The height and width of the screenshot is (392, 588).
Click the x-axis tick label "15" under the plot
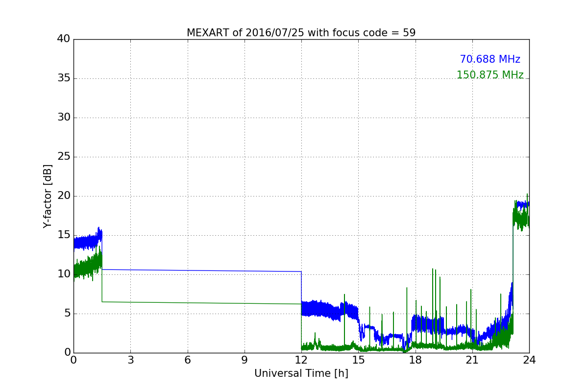coord(358,360)
